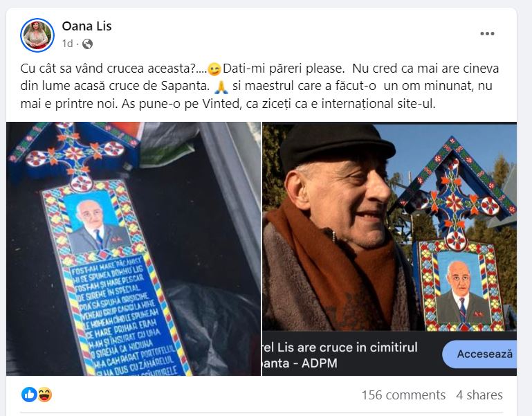Click the Oana Lis author name
Viewport: 532px width, 416px height.
86,26
